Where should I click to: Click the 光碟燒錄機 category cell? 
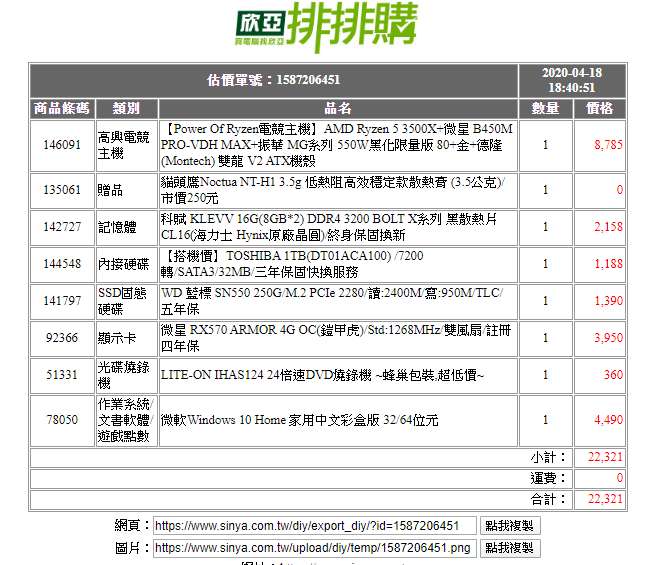click(x=127, y=375)
